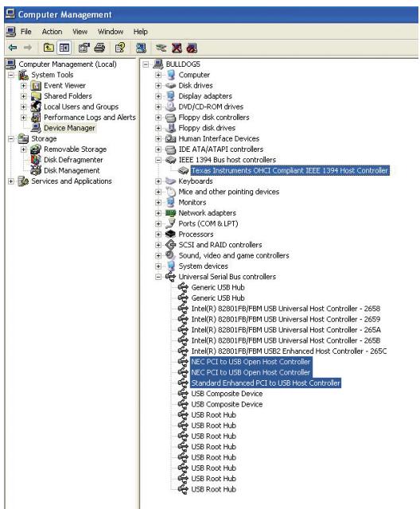
Task: Click the Keyboards icon
Action: (x=170, y=181)
